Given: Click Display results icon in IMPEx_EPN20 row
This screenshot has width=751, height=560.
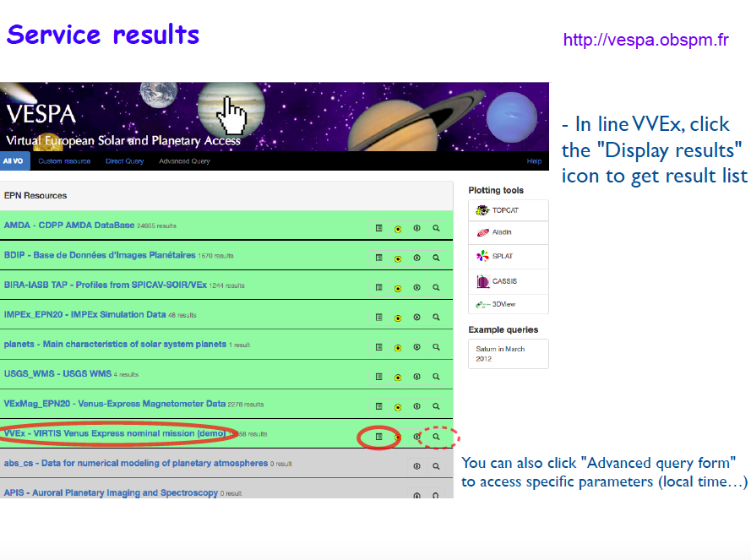Looking at the screenshot, I should tap(378, 318).
